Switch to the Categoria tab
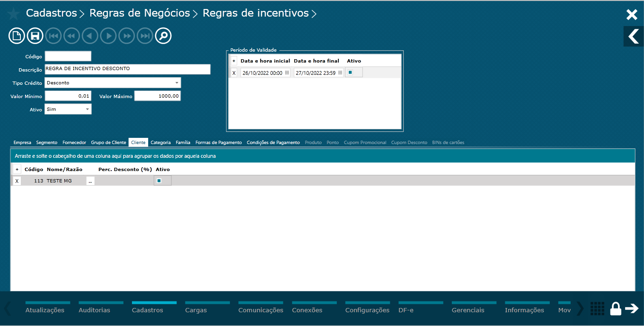The width and height of the screenshot is (644, 326). (160, 142)
